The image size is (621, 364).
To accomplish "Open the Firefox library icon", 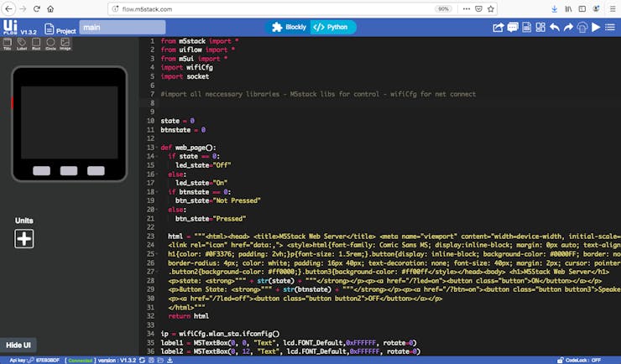I will coord(568,8).
